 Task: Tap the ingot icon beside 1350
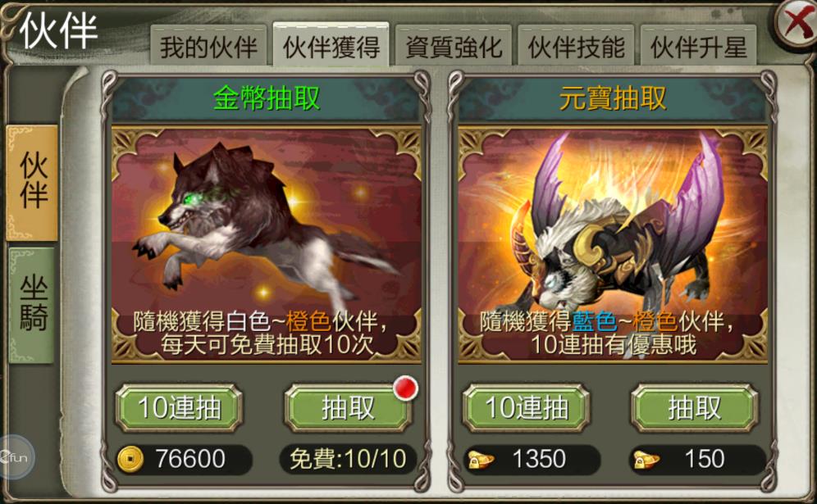481,460
